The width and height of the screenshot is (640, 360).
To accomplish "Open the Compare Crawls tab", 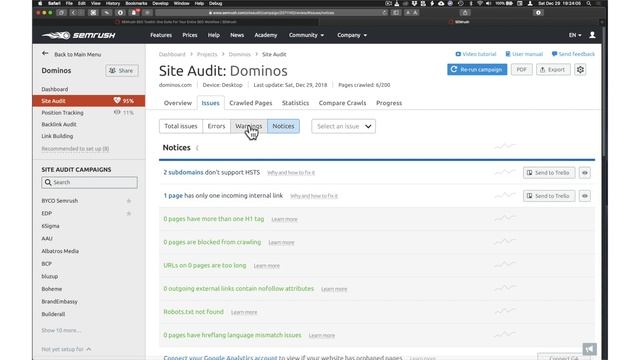I will 342,103.
